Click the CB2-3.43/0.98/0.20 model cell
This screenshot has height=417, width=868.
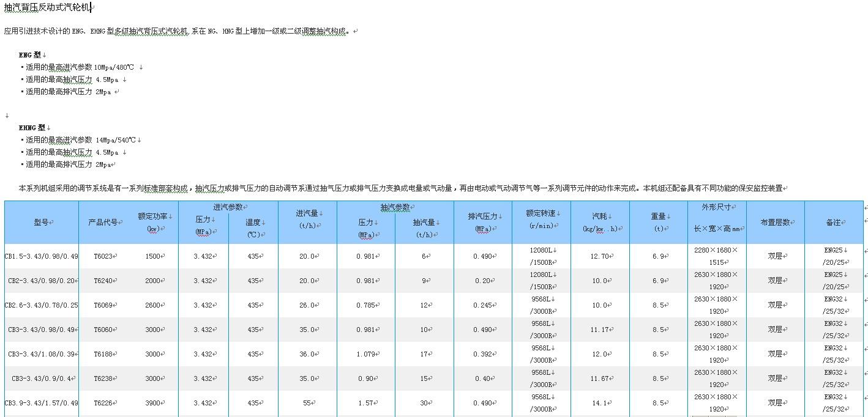click(41, 281)
